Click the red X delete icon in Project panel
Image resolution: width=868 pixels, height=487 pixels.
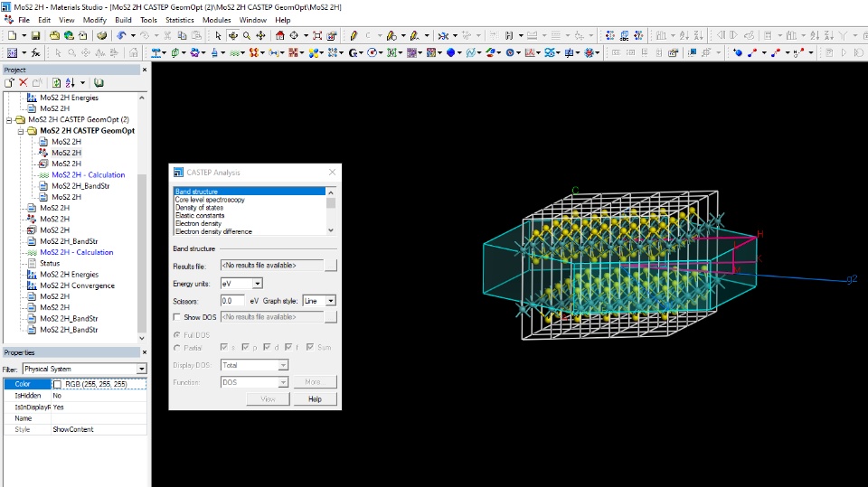pyautogui.click(x=24, y=82)
